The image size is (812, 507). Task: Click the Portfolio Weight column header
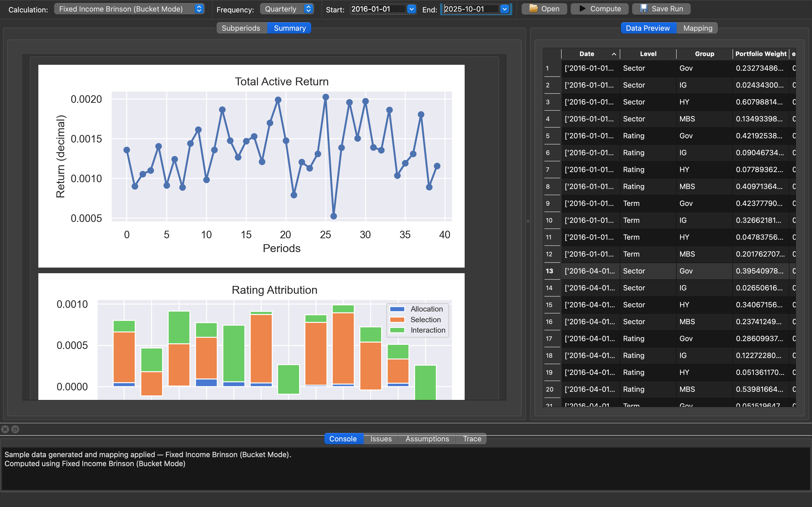point(760,54)
